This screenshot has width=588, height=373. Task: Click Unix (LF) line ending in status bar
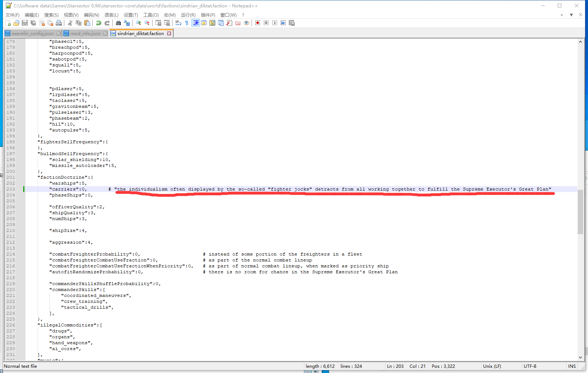[492, 366]
